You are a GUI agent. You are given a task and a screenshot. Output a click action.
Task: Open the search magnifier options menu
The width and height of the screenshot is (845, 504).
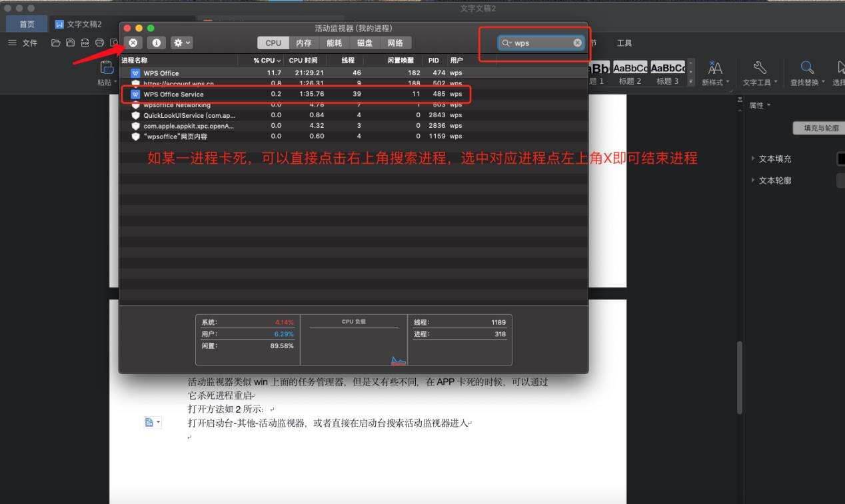[506, 43]
